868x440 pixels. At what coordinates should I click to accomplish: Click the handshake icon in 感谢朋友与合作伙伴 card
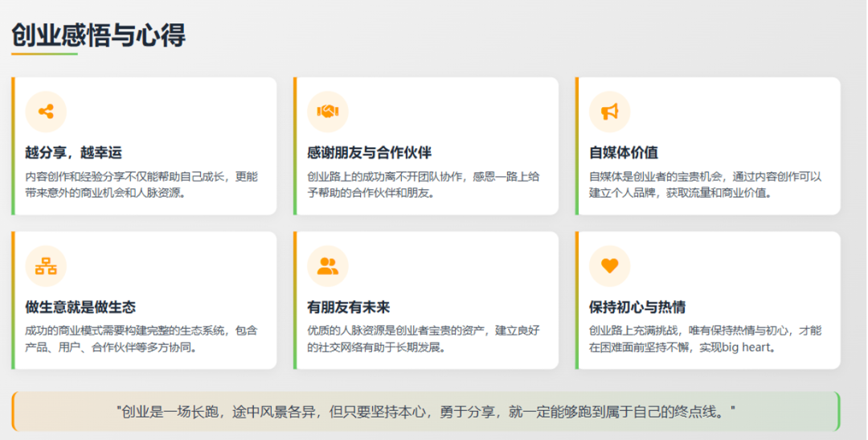328,111
